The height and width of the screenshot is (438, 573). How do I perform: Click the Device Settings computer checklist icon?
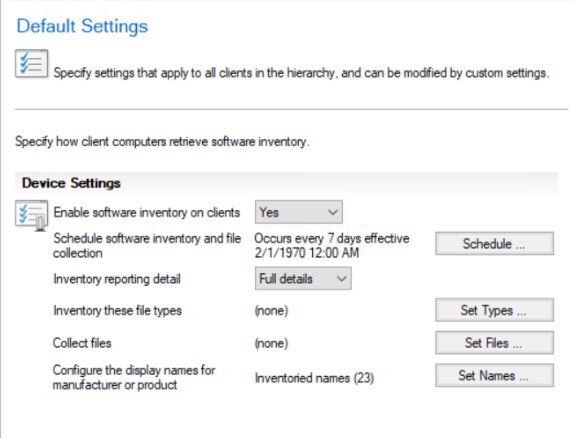[x=31, y=215]
